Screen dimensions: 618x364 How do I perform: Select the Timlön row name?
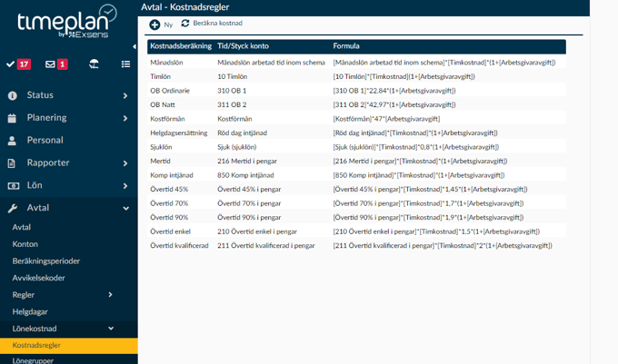tap(161, 76)
